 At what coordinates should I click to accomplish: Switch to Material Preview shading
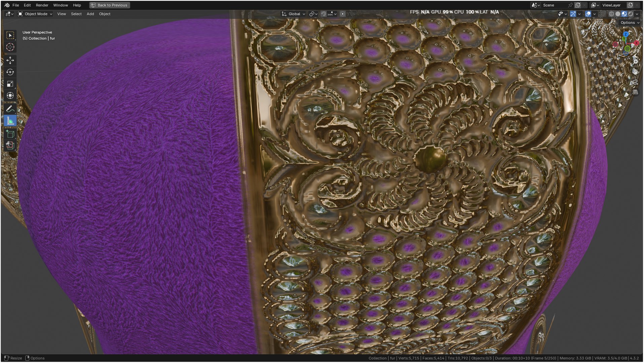click(x=624, y=14)
